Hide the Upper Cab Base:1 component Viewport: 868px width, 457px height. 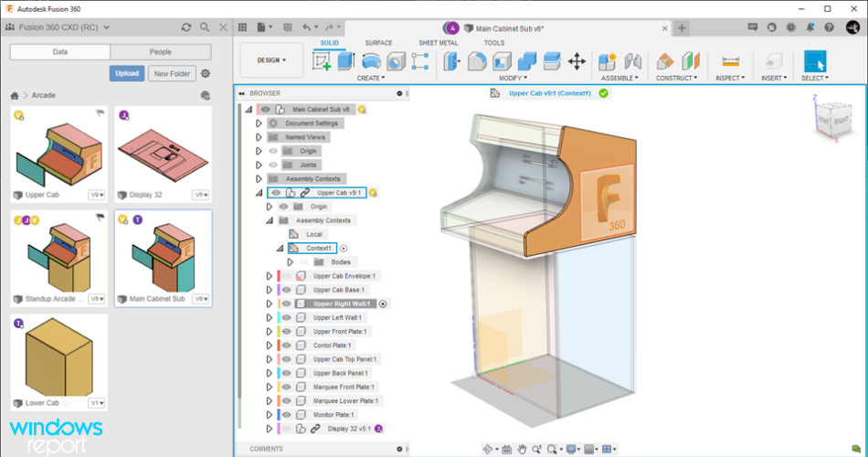point(286,290)
